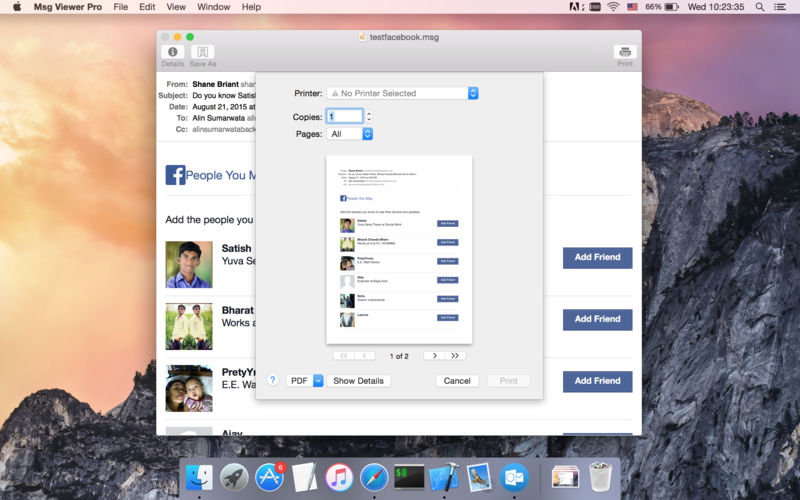Image resolution: width=800 pixels, height=500 pixels.
Task: Open the Edit menu
Action: click(x=147, y=7)
